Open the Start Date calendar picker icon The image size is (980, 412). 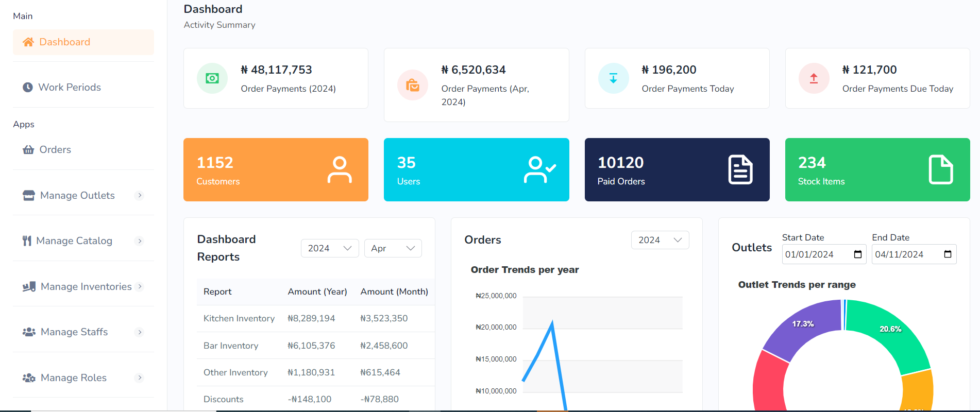(x=858, y=254)
